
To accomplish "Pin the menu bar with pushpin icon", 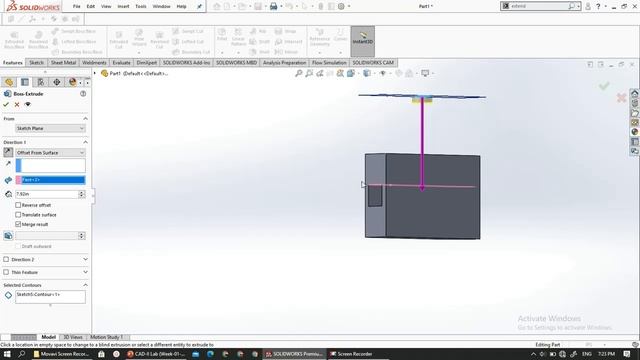I will (x=199, y=7).
